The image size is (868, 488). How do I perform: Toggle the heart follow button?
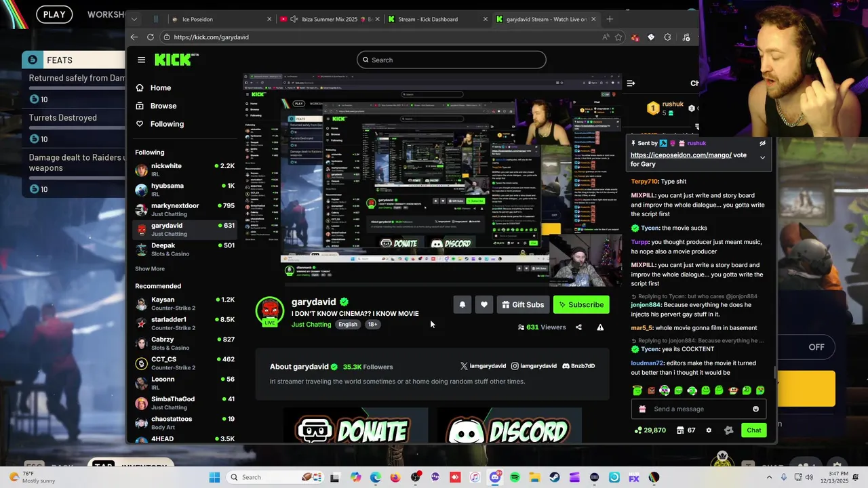coord(484,305)
